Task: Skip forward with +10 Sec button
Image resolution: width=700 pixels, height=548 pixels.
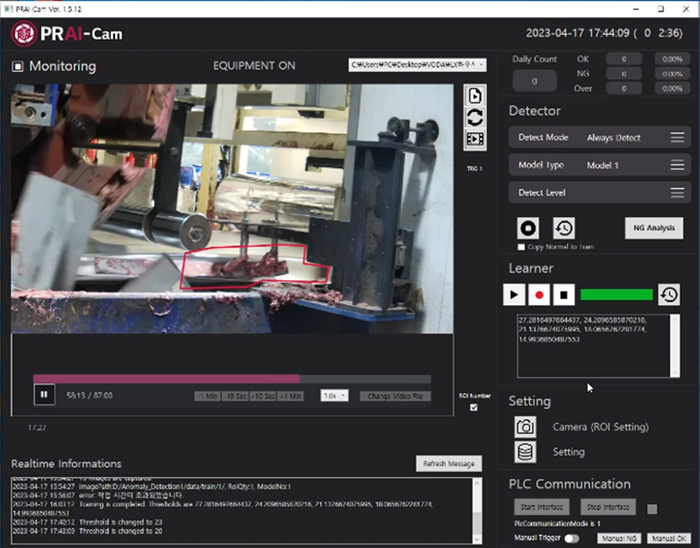Action: pos(263,396)
